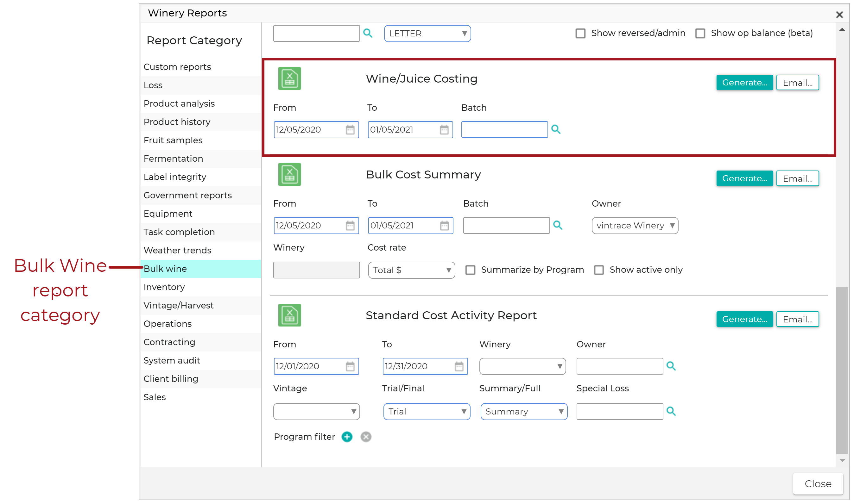854x504 pixels.
Task: Click the scrollbar down arrow
Action: pyautogui.click(x=842, y=460)
